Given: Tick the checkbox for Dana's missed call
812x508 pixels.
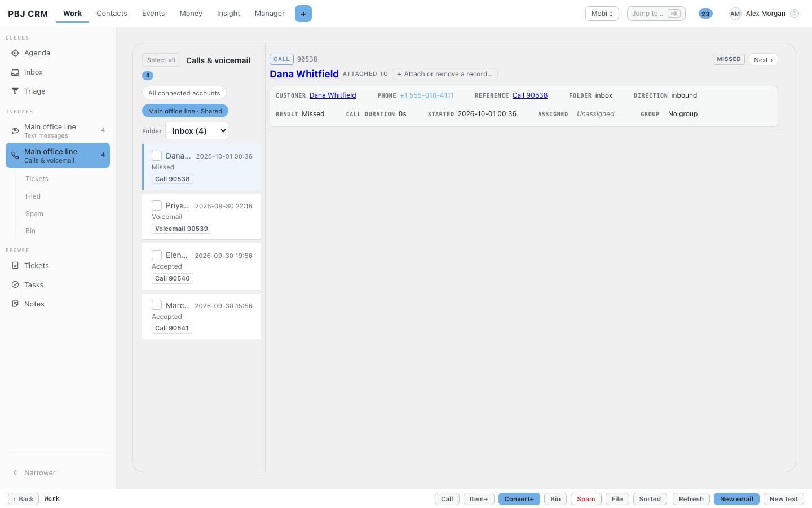Looking at the screenshot, I should click(157, 156).
